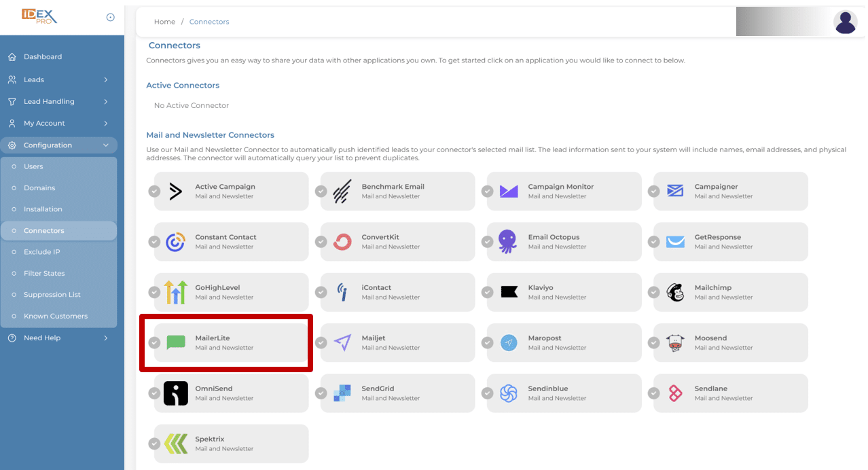Go to Home in the breadcrumb
The width and height of the screenshot is (868, 470).
(164, 22)
